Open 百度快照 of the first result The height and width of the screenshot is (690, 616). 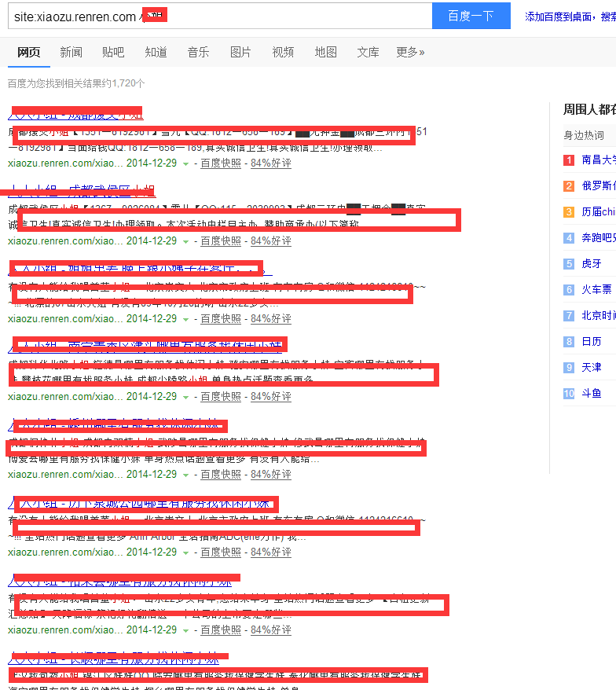(x=221, y=163)
